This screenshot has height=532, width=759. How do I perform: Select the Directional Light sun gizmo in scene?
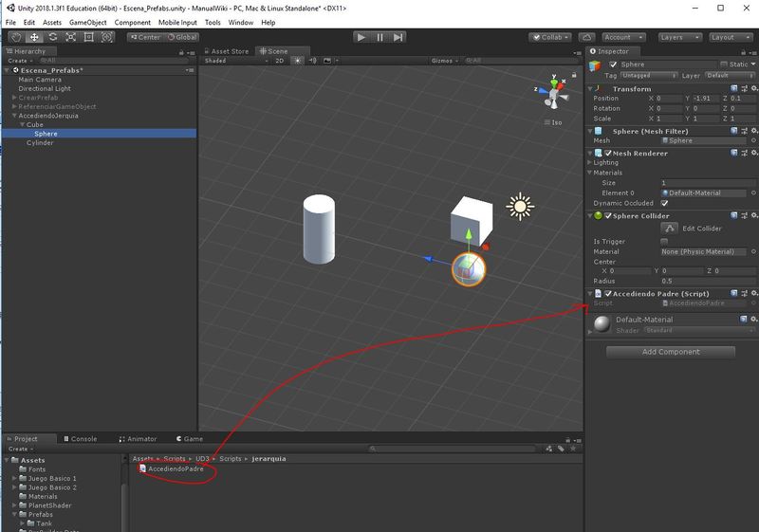pyautogui.click(x=520, y=207)
